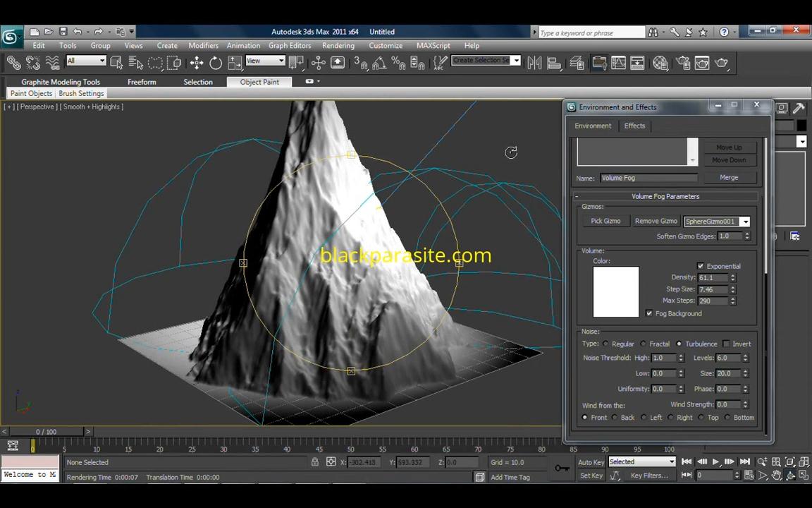Open the white fog Color swatch
The image size is (812, 508).
coord(615,292)
